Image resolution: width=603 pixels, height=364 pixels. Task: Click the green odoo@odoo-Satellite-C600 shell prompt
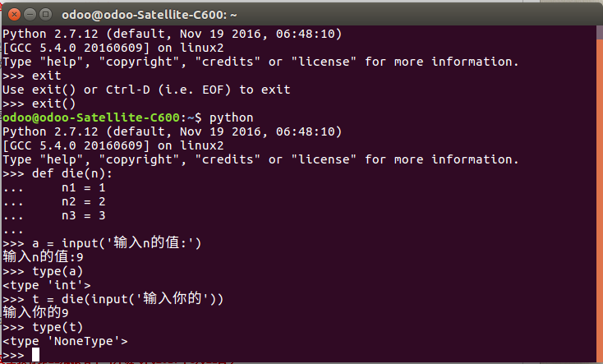pos(94,117)
